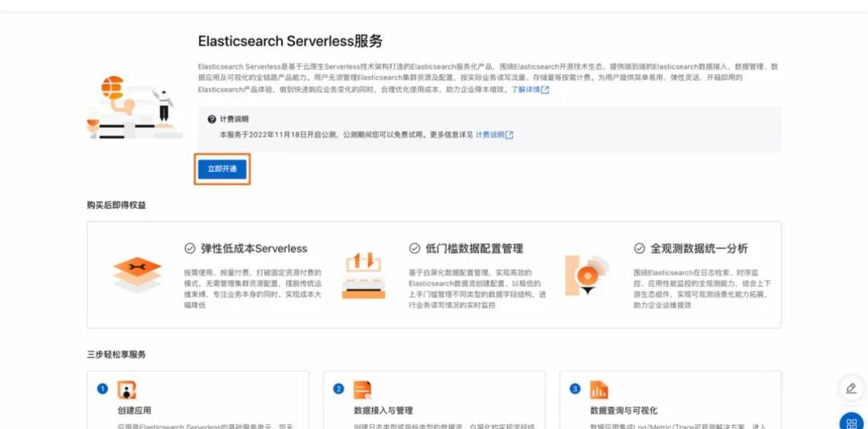The height and width of the screenshot is (429, 868).
Task: Click the step 2 number badge
Action: [x=338, y=389]
